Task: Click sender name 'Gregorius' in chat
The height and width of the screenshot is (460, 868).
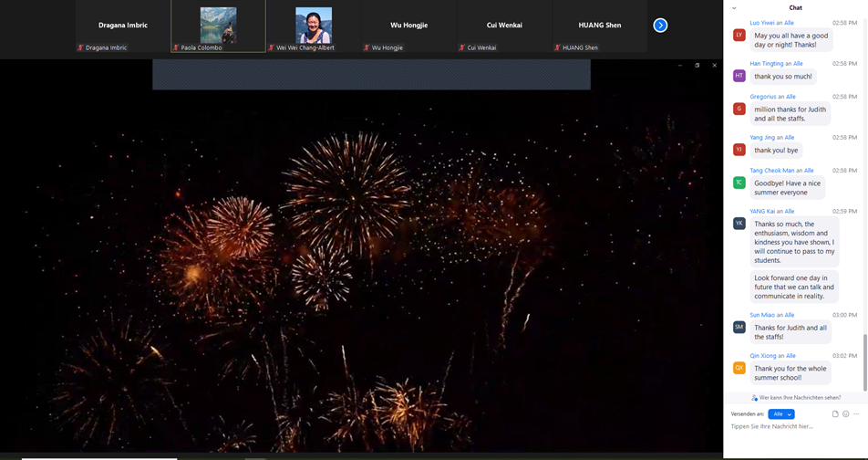Action: pyautogui.click(x=762, y=97)
